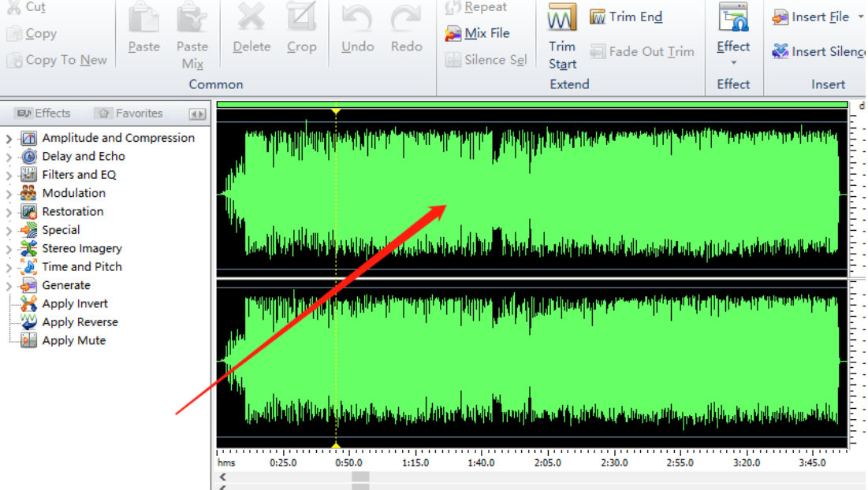The image size is (868, 490).
Task: Expand the Restoration category
Action: point(9,213)
